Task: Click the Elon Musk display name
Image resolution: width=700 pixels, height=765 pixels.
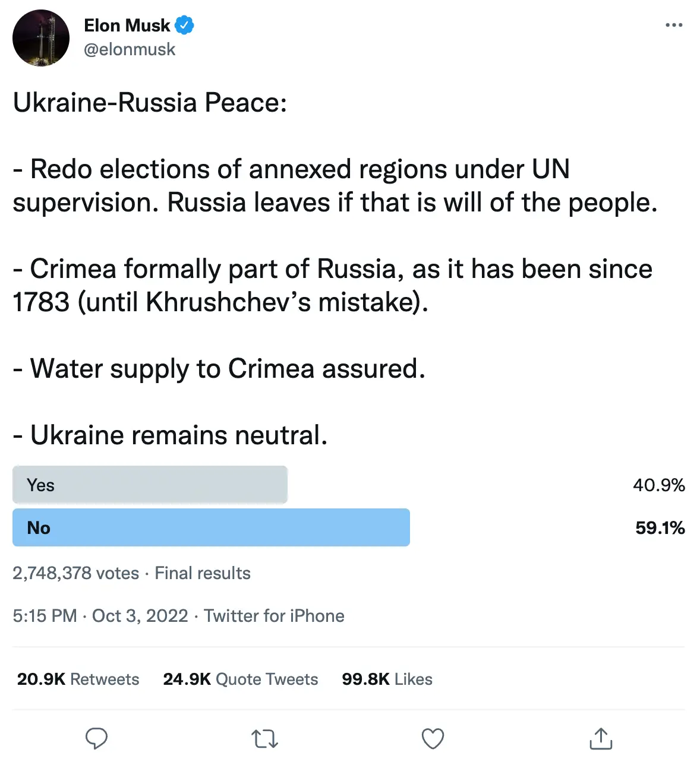Action: [127, 26]
